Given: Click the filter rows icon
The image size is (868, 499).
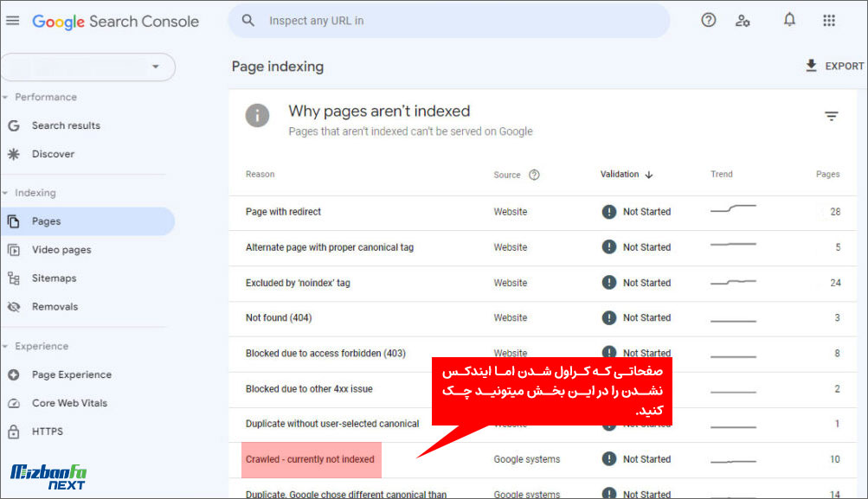Looking at the screenshot, I should click(831, 116).
